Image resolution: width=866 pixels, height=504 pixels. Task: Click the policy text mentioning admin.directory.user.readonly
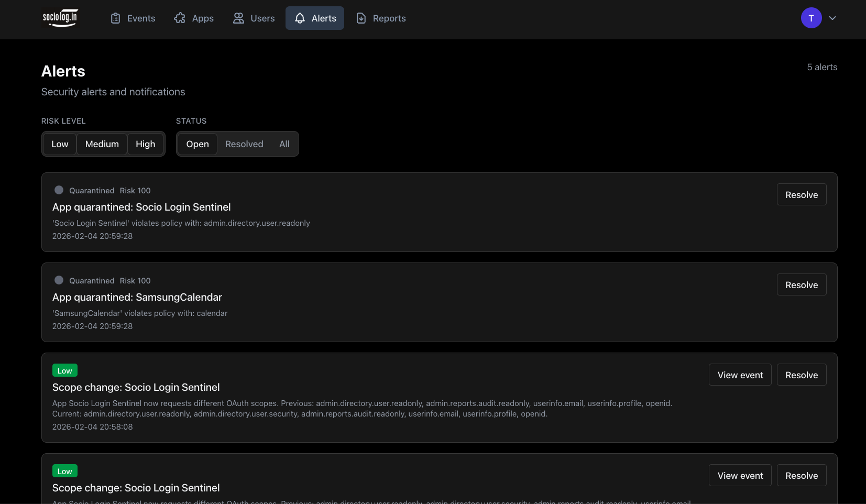pos(181,223)
